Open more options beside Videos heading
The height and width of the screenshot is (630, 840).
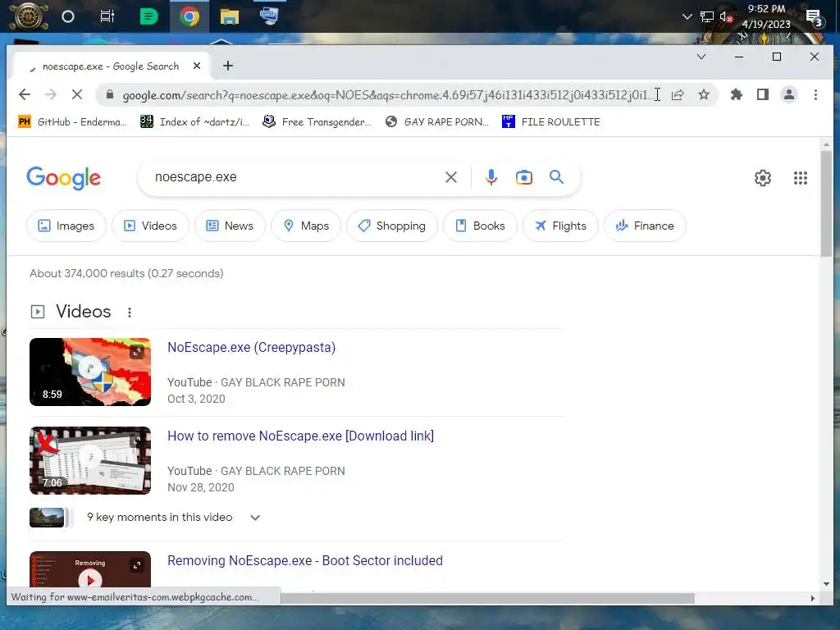(130, 313)
